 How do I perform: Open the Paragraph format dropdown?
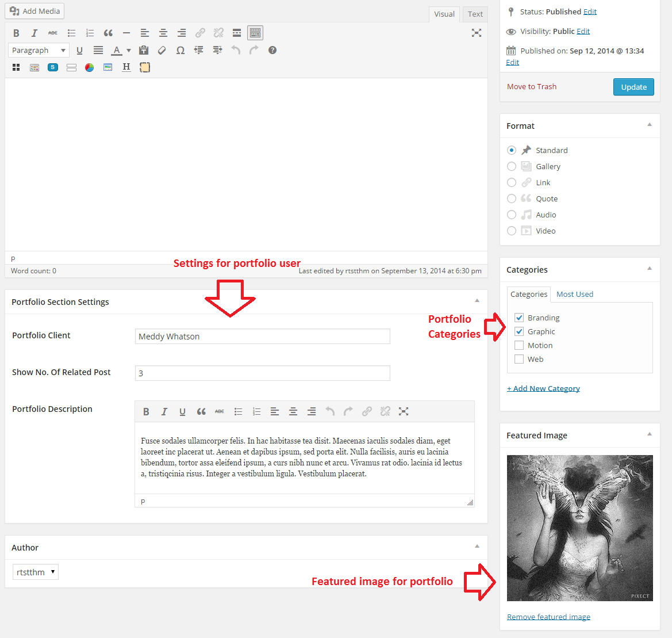coord(39,51)
